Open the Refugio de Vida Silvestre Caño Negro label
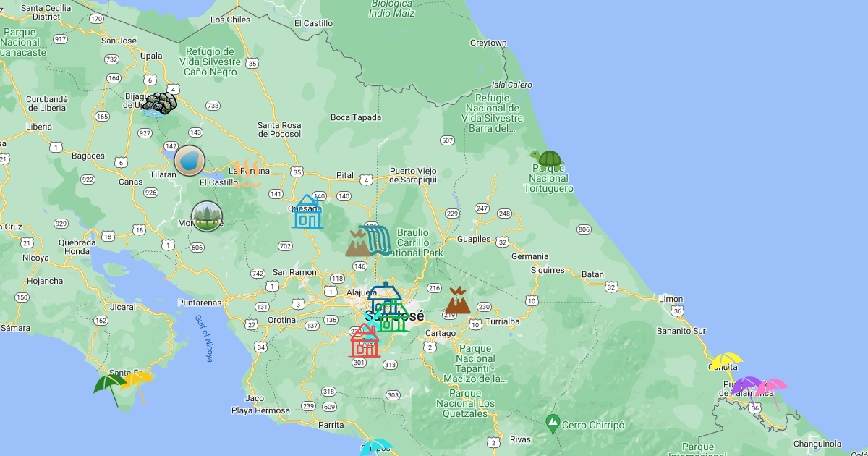Image resolution: width=868 pixels, height=456 pixels. click(210, 62)
